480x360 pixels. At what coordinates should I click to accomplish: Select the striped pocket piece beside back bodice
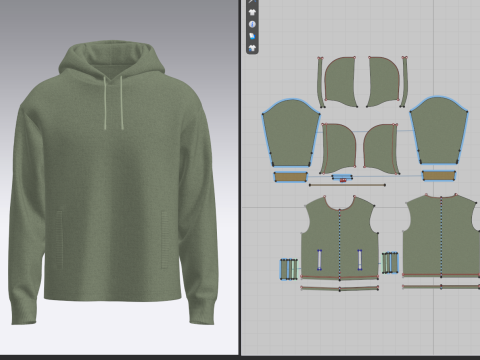click(x=390, y=263)
